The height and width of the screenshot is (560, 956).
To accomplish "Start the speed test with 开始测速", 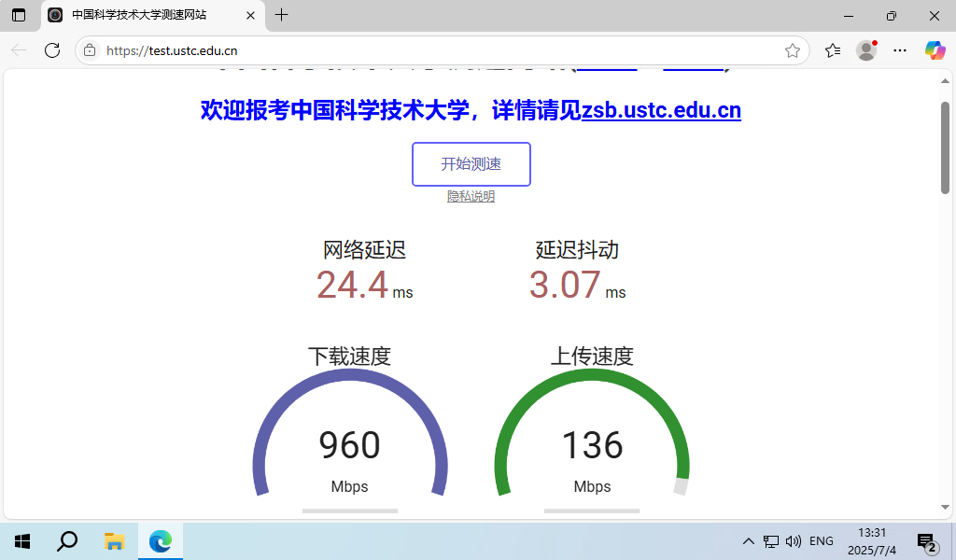I will (x=471, y=164).
